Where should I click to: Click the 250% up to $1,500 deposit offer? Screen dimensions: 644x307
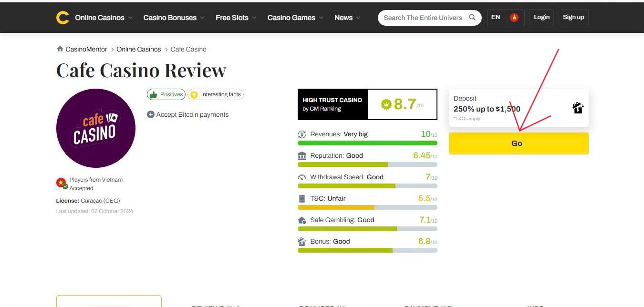tap(487, 109)
